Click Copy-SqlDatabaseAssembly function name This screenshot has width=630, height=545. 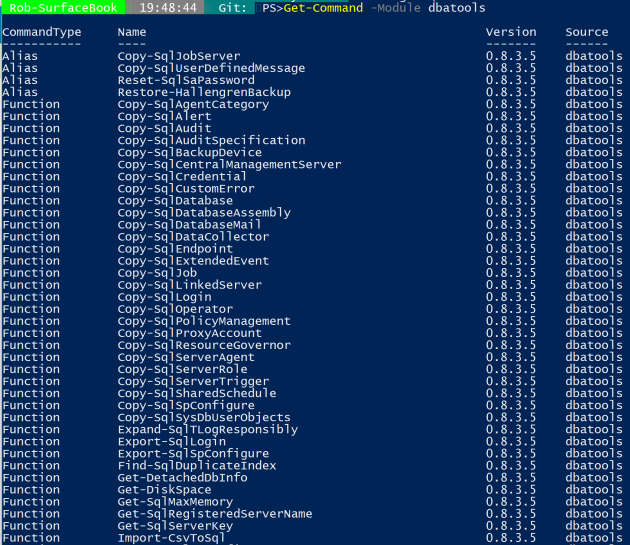coord(204,213)
